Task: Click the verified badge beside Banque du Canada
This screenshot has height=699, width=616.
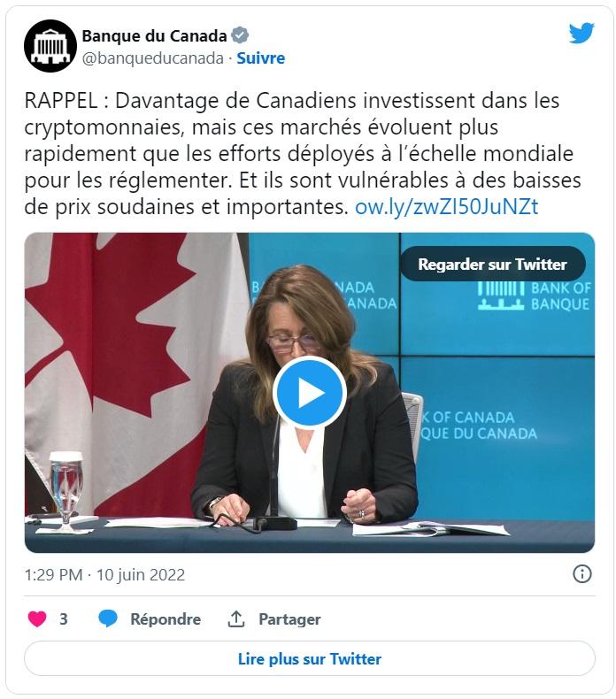Action: tap(240, 36)
